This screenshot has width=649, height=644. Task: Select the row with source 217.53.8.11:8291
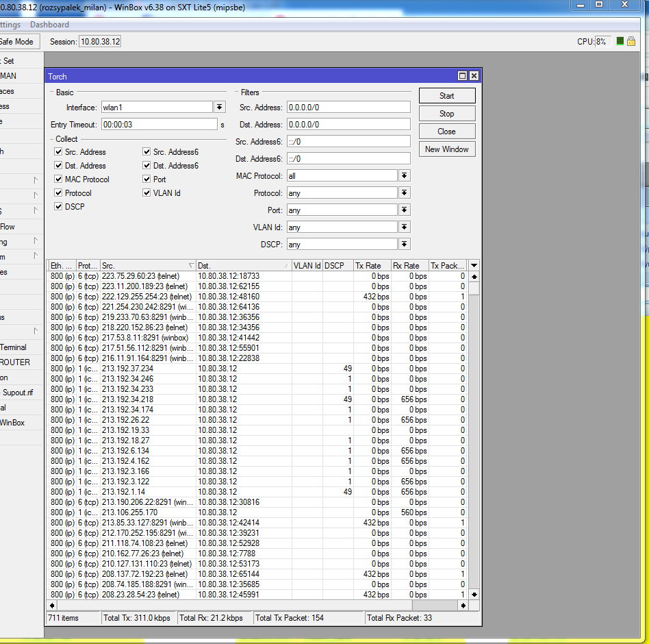(x=257, y=338)
